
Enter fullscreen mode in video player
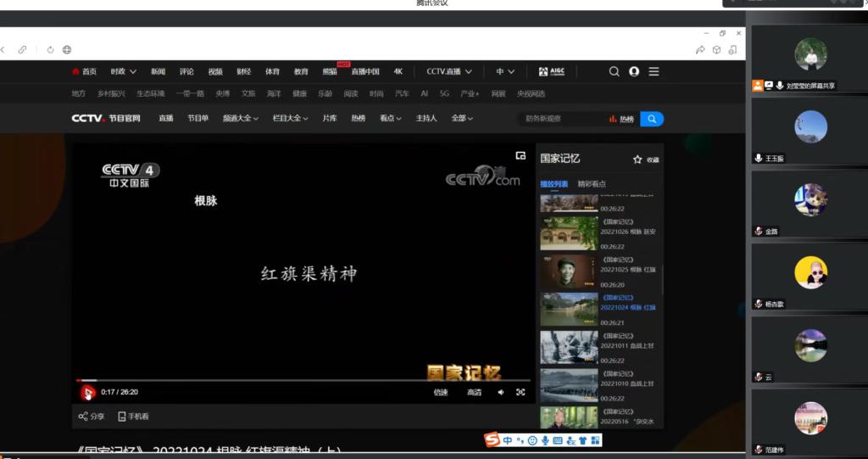pyautogui.click(x=520, y=392)
